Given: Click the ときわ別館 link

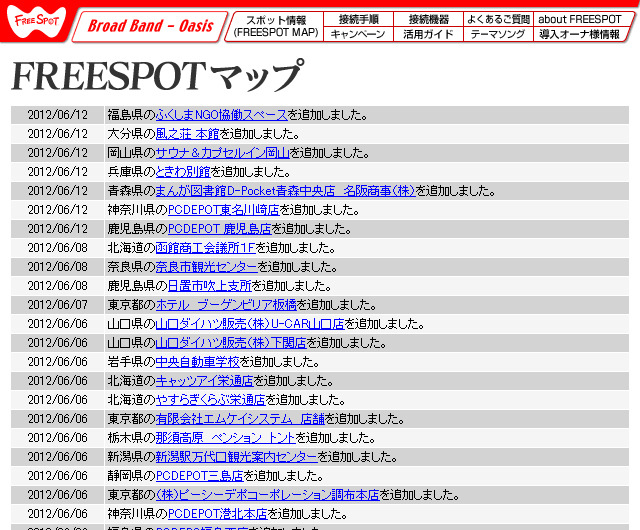Looking at the screenshot, I should click(x=183, y=171).
